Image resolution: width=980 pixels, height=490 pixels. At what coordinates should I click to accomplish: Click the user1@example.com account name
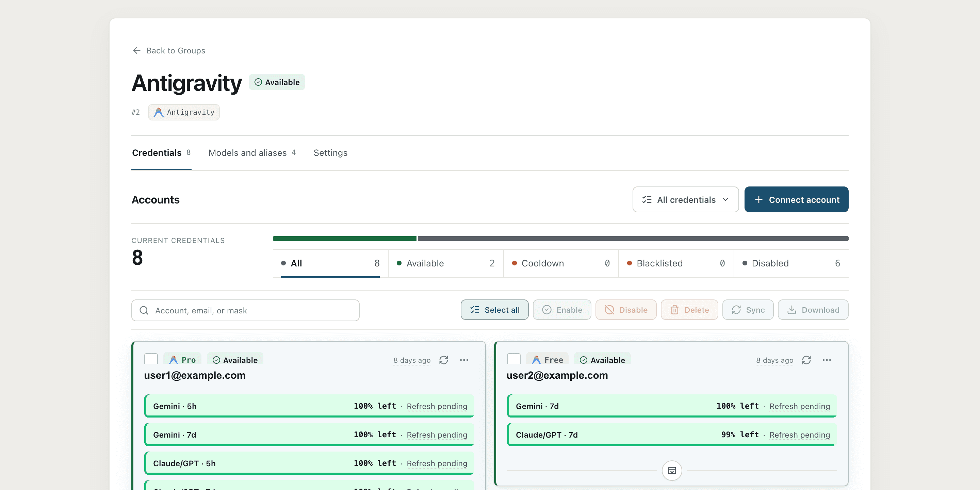pyautogui.click(x=195, y=375)
